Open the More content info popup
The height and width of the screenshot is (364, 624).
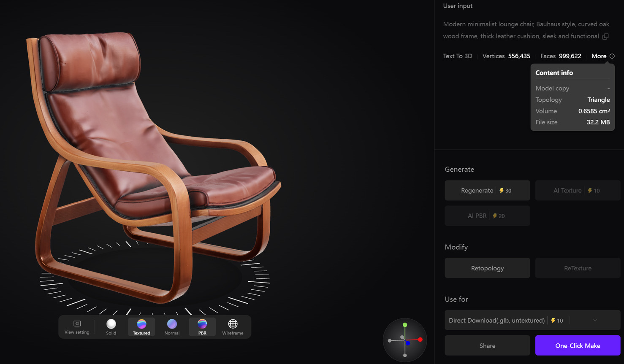coord(599,56)
